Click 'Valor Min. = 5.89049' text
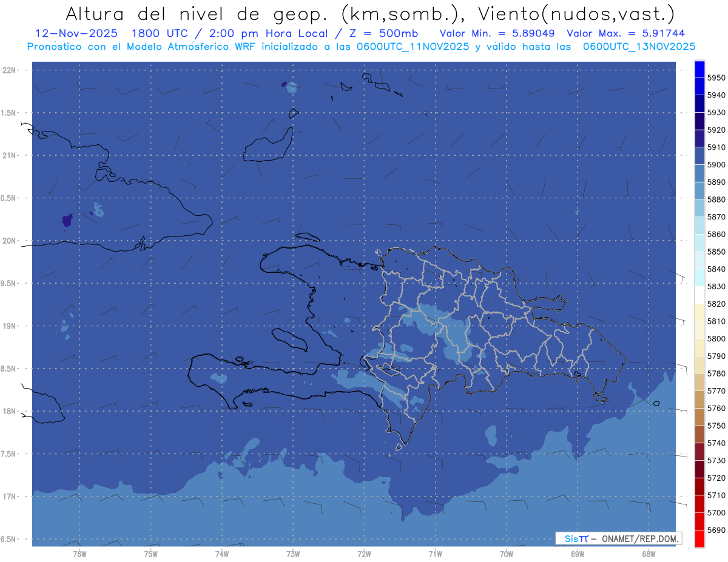Image resolution: width=728 pixels, height=562 pixels. pyautogui.click(x=496, y=33)
